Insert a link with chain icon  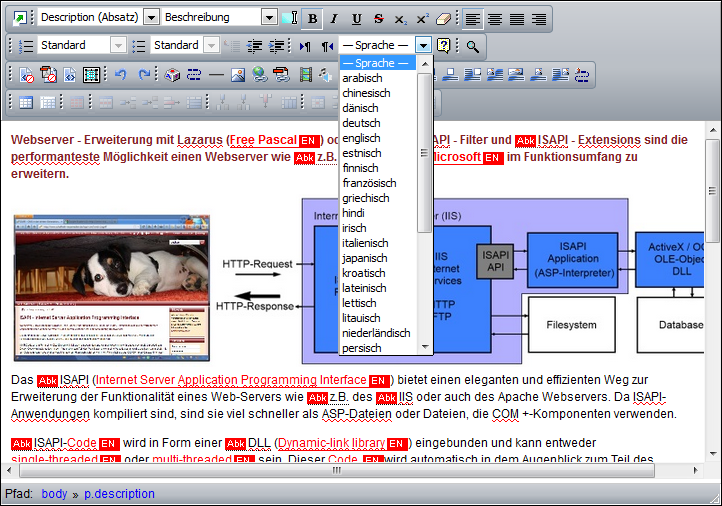(194, 75)
